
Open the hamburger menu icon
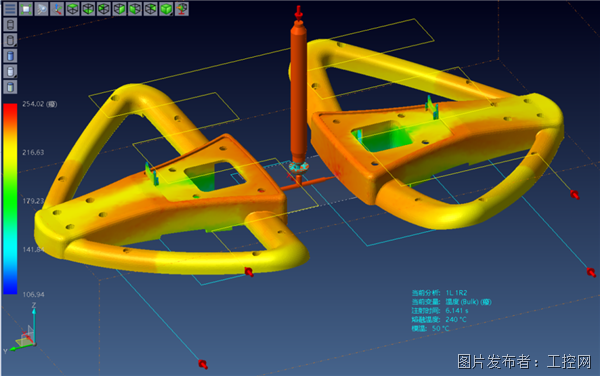pos(10,9)
